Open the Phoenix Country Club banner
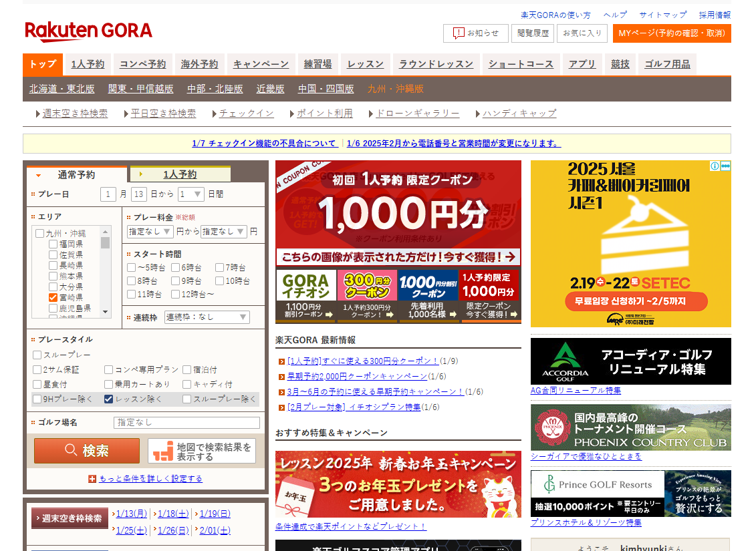The height and width of the screenshot is (551, 756). coord(630,427)
